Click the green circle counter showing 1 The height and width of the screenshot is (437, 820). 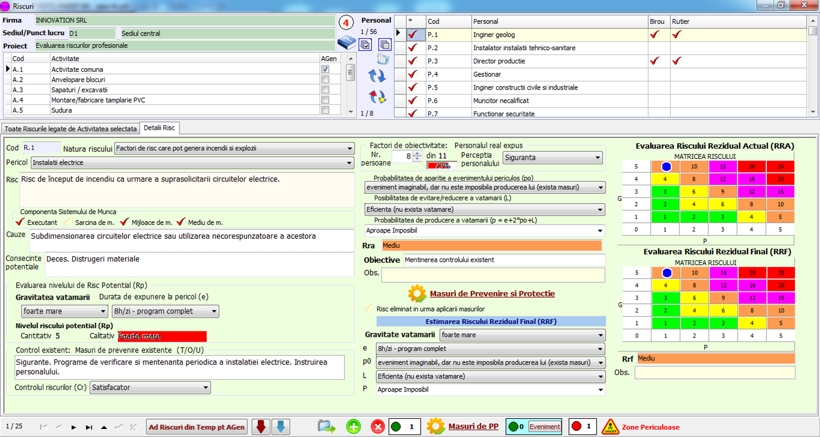[x=404, y=427]
